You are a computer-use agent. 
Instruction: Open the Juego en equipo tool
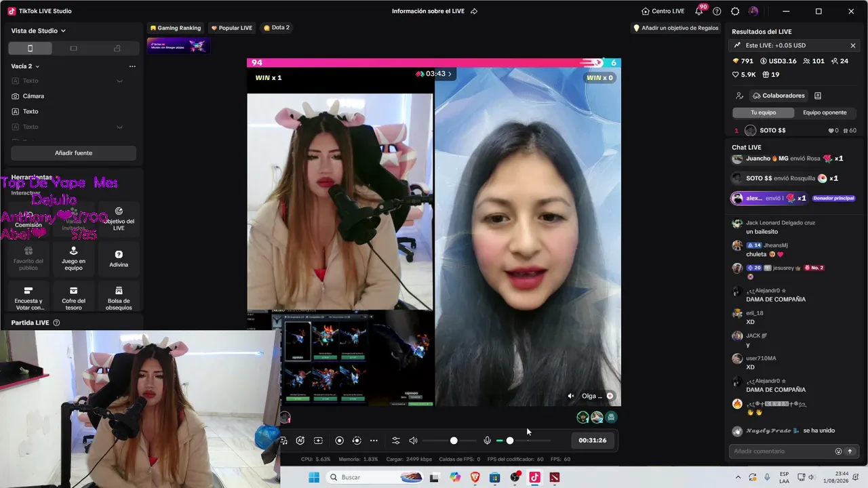pyautogui.click(x=73, y=259)
